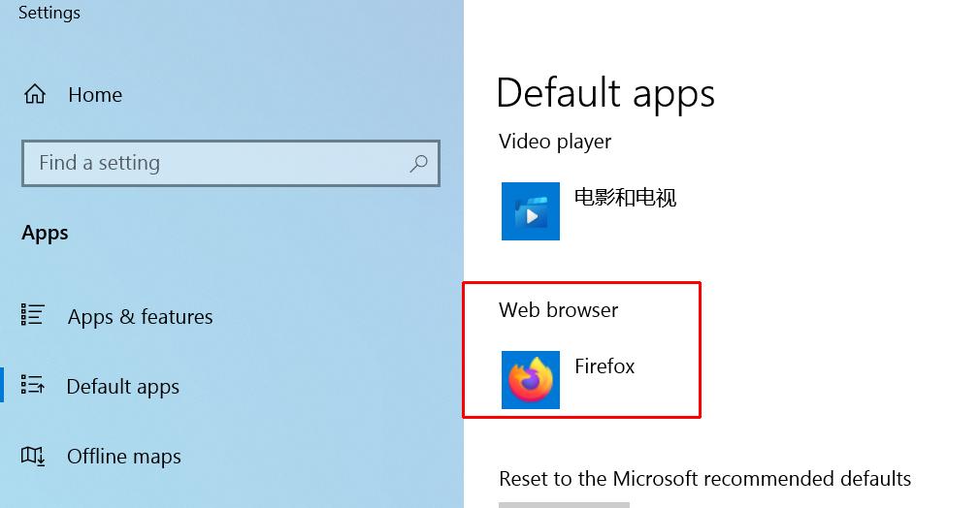
Task: Click the Default apps sidebar icon
Action: (32, 385)
